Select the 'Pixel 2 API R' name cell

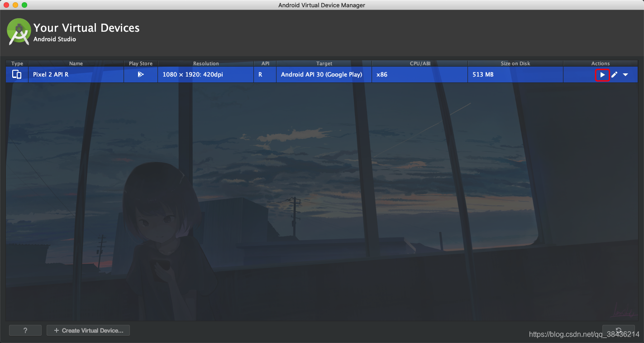76,74
